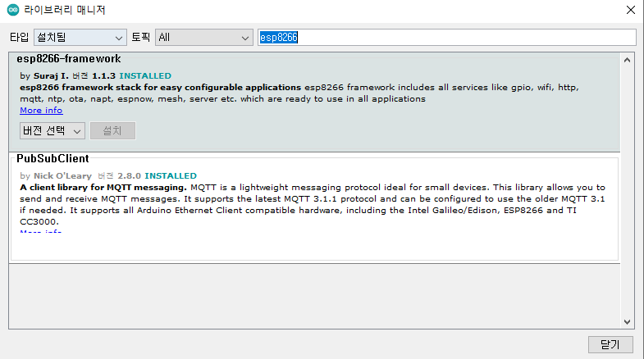Click version number 2.8.0

(x=129, y=175)
